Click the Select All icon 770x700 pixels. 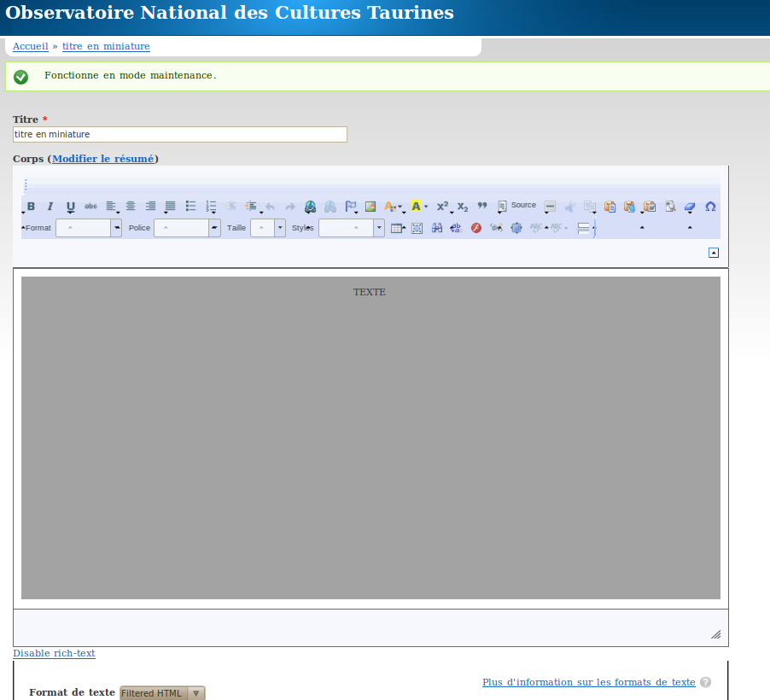[417, 228]
